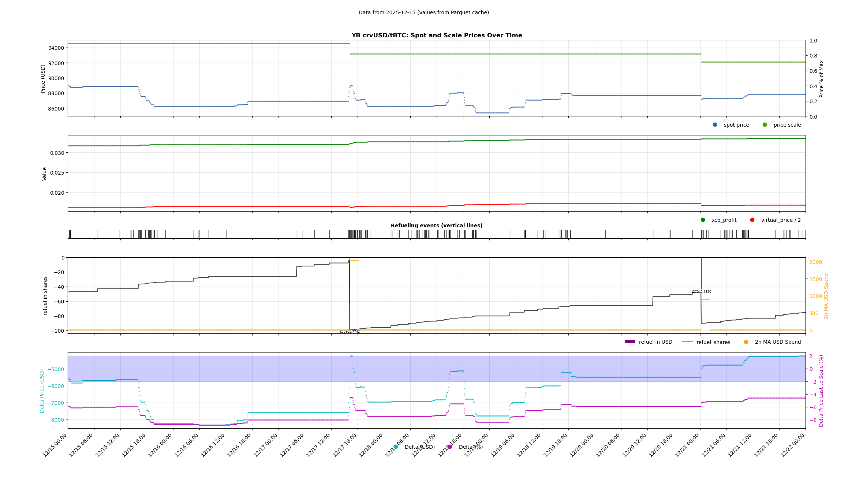Click the chart title about Spot and Scale Prices

tap(437, 36)
